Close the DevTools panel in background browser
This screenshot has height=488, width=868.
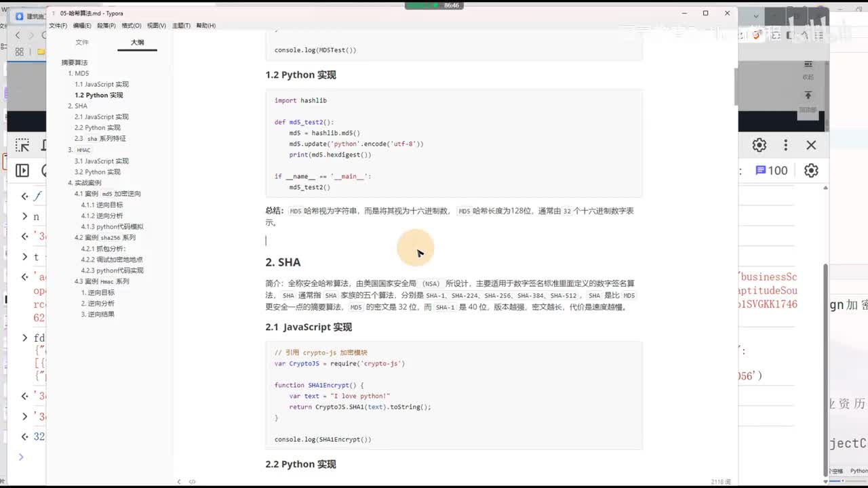tap(811, 145)
